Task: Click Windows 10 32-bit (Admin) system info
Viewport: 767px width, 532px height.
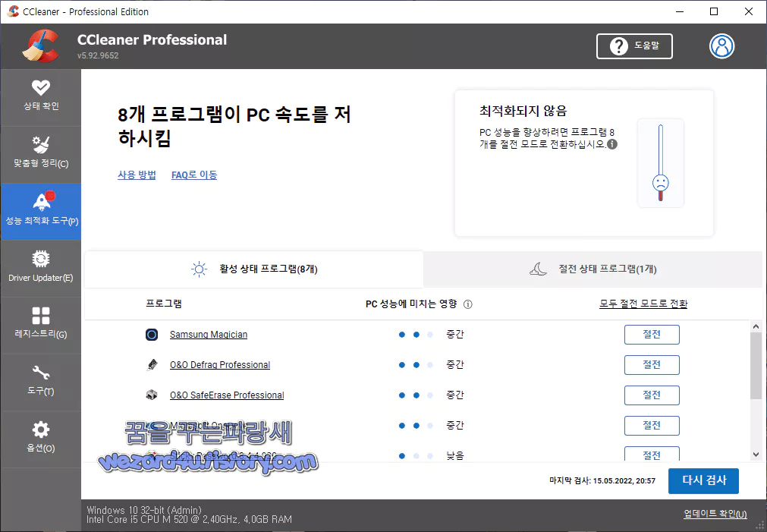Action: (144, 510)
